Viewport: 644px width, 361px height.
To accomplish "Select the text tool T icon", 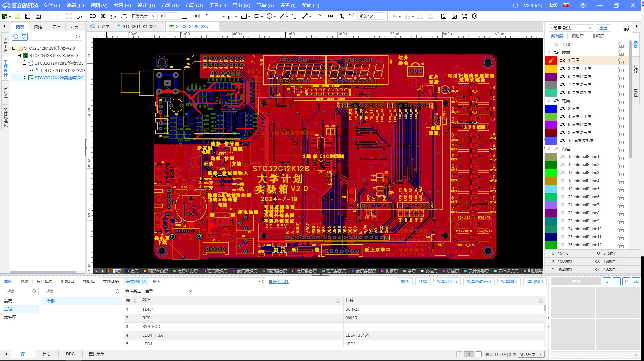I will pyautogui.click(x=295, y=16).
